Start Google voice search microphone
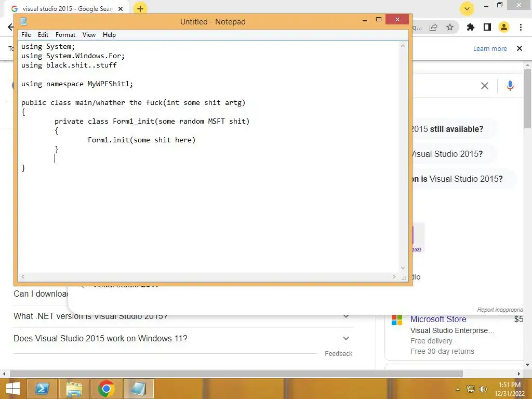 [x=510, y=86]
